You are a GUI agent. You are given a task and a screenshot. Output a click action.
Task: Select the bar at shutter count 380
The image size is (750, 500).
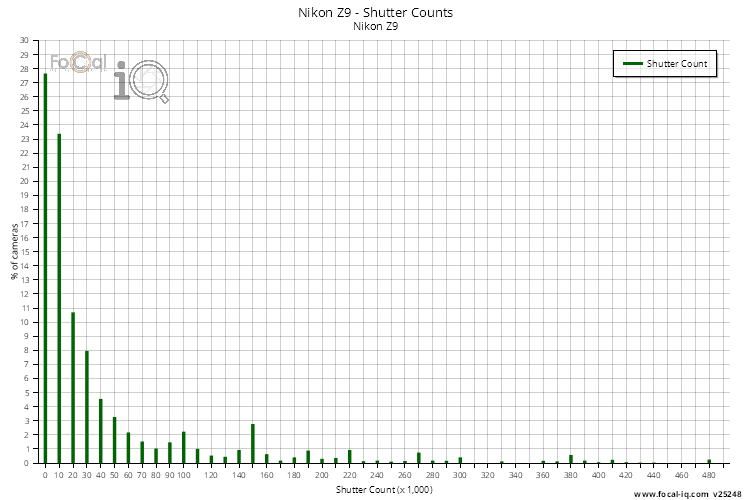coord(571,459)
